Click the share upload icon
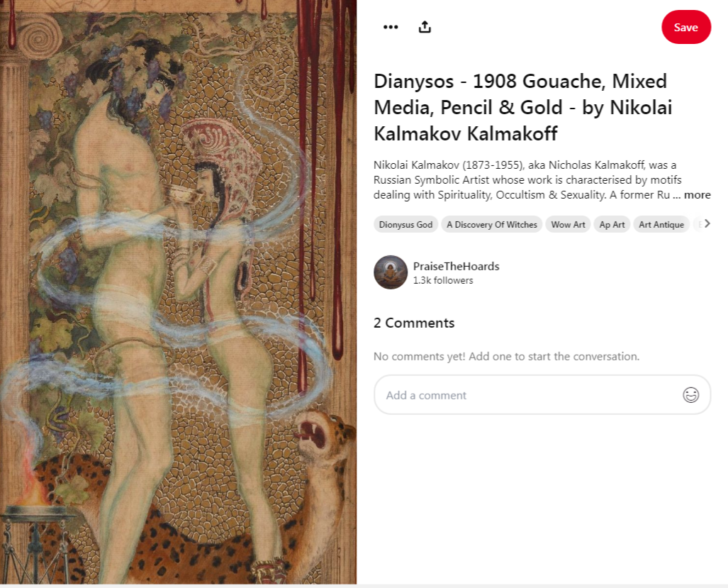728x588 pixels. (x=425, y=27)
